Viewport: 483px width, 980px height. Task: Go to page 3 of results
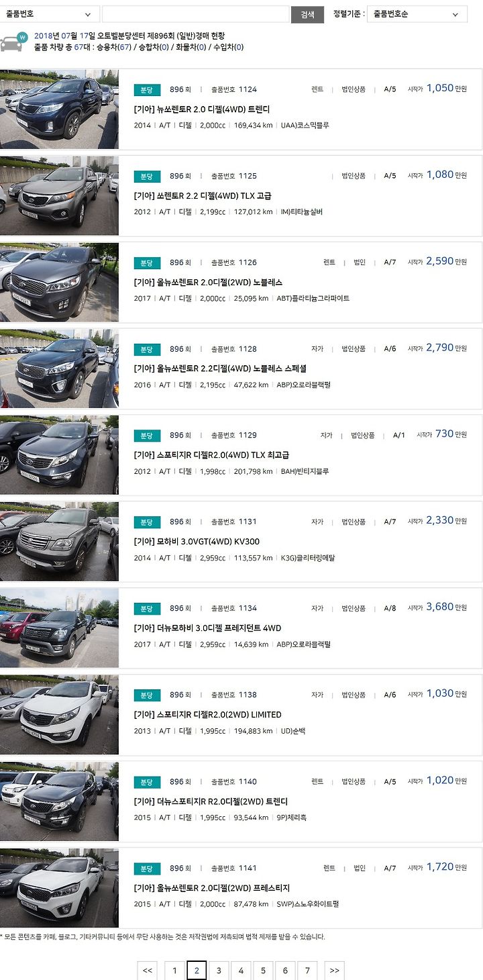coord(219,971)
